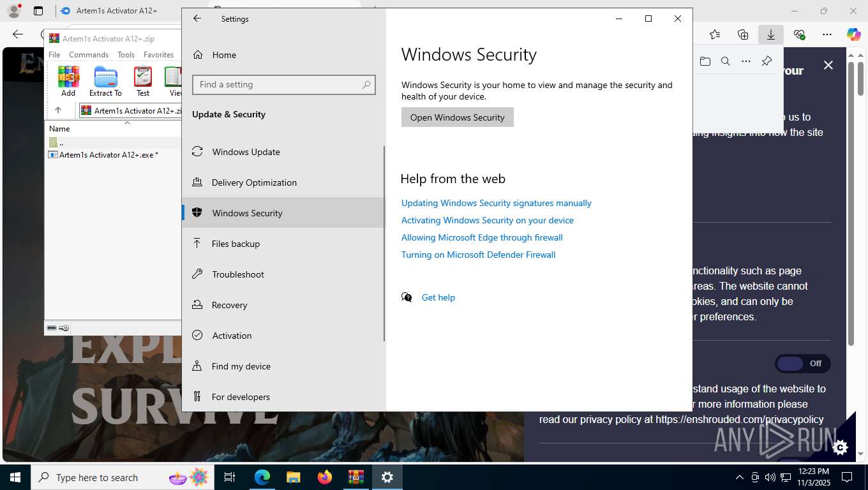Select Activation in Settings sidebar
Screen dimensions: 868x490
tap(283, 336)
